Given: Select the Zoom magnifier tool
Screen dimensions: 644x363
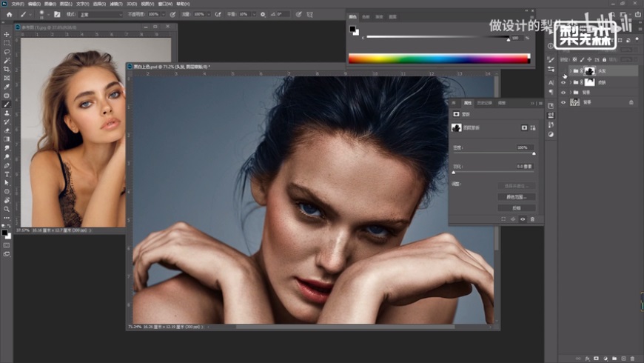Looking at the screenshot, I should pyautogui.click(x=7, y=208).
